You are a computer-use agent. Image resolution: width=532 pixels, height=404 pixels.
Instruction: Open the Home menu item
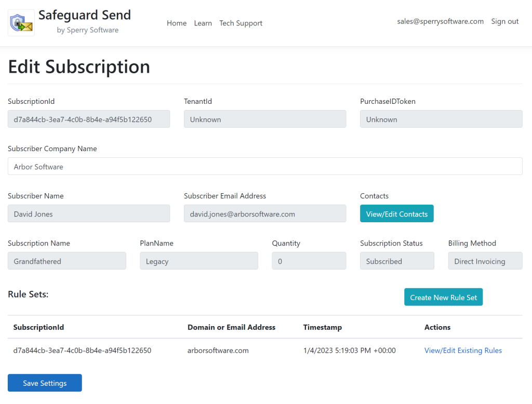pyautogui.click(x=177, y=23)
